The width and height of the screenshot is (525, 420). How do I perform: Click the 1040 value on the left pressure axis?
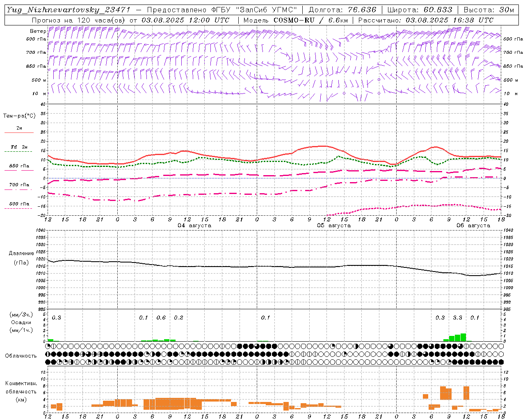tap(40, 231)
